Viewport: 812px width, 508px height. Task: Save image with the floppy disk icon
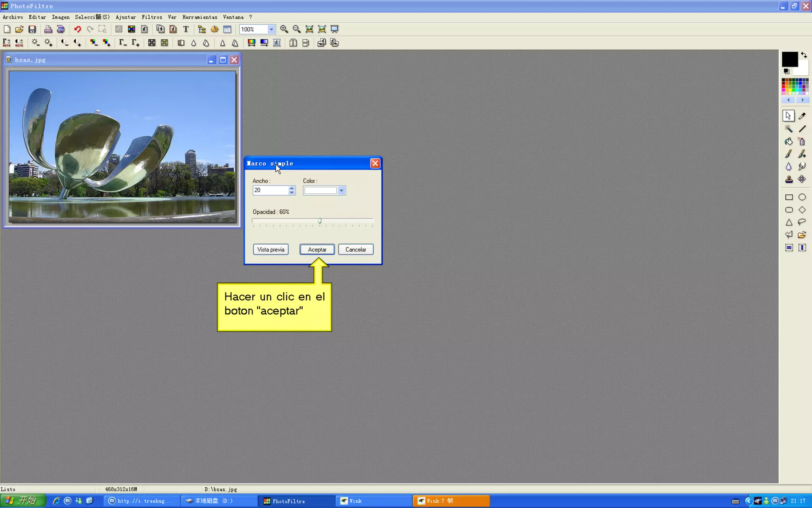32,29
